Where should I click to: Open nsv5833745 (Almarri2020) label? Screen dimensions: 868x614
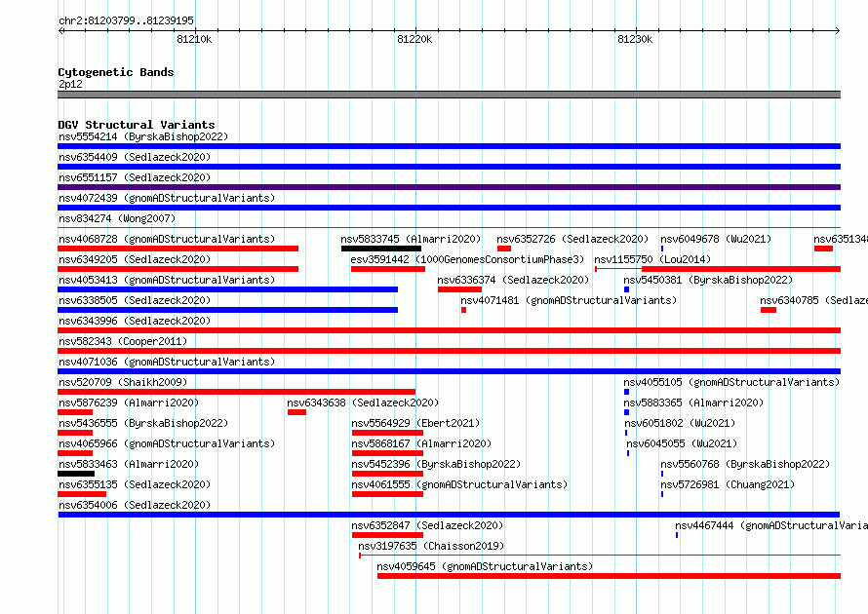pyautogui.click(x=411, y=239)
